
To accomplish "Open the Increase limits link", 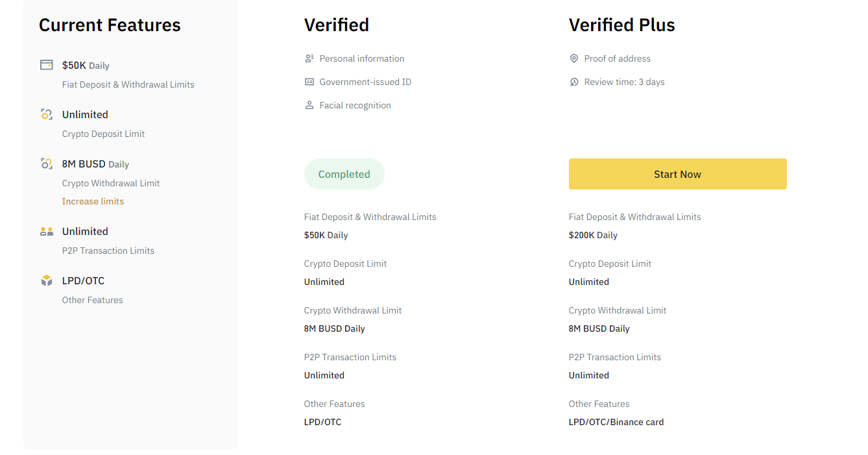I will [x=93, y=201].
